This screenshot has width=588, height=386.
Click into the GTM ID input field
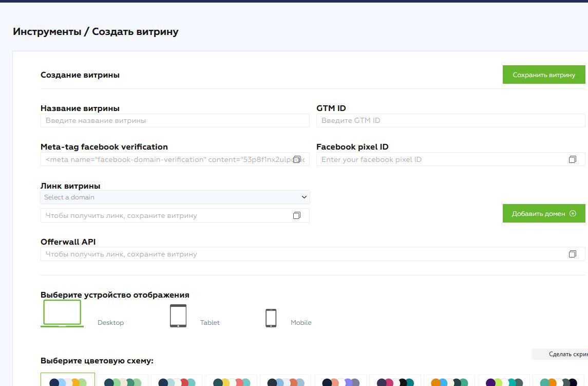450,121
